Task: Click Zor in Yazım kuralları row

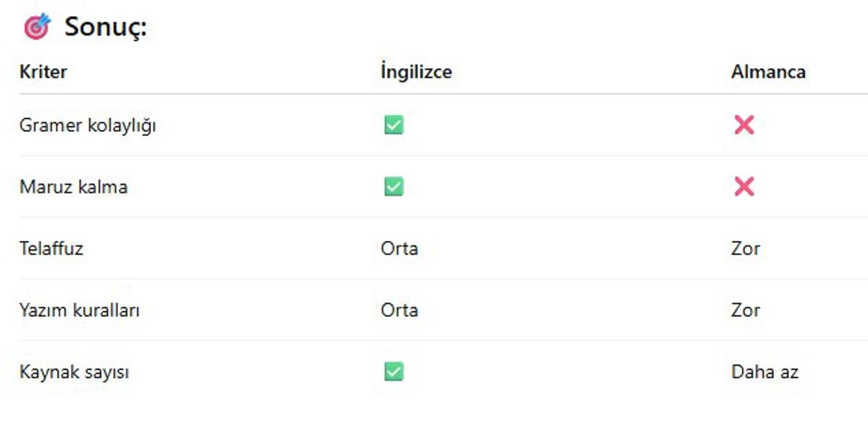Action: 746,311
